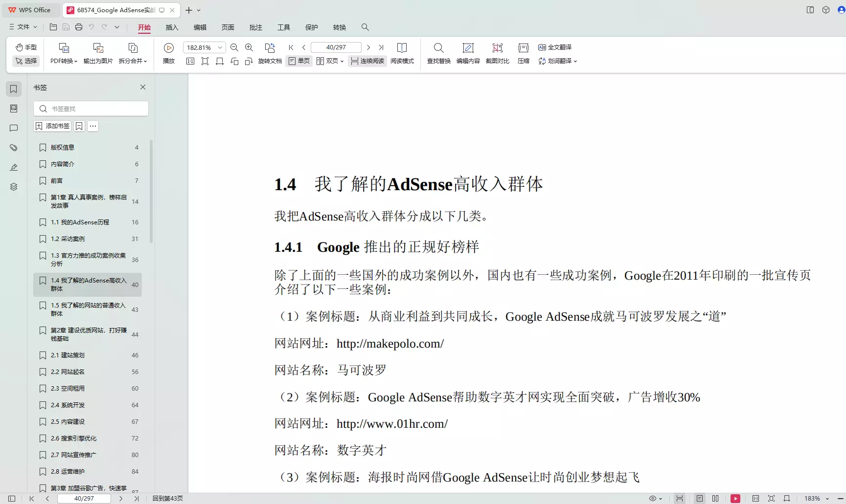Viewport: 846px width, 504px height.
Task: Open the 工具 menu
Action: click(284, 27)
